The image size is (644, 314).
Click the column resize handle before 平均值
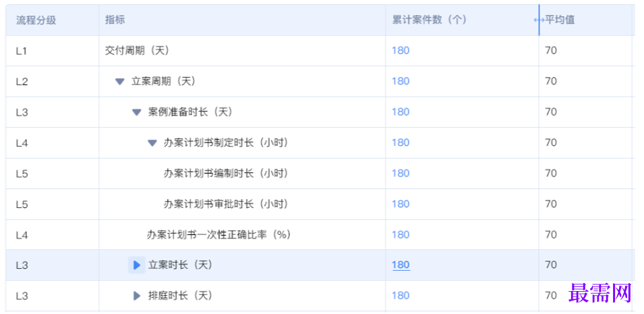point(539,20)
